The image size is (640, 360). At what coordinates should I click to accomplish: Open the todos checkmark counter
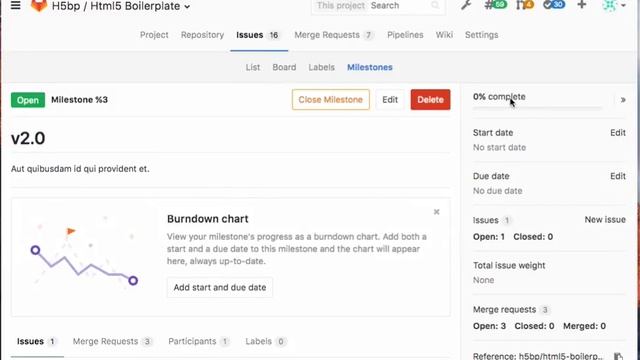point(554,5)
